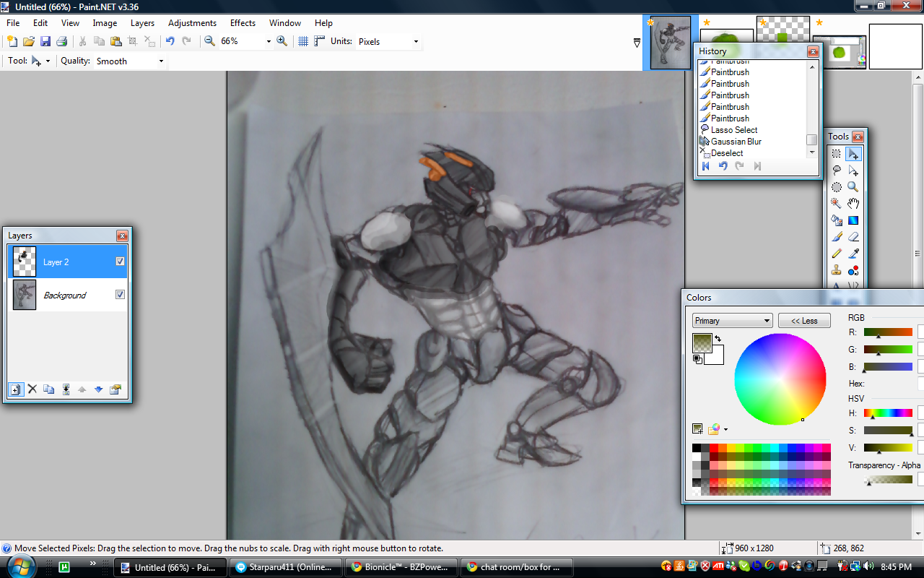Viewport: 924px width, 578px height.
Task: Select the Eraser tool
Action: (x=853, y=236)
